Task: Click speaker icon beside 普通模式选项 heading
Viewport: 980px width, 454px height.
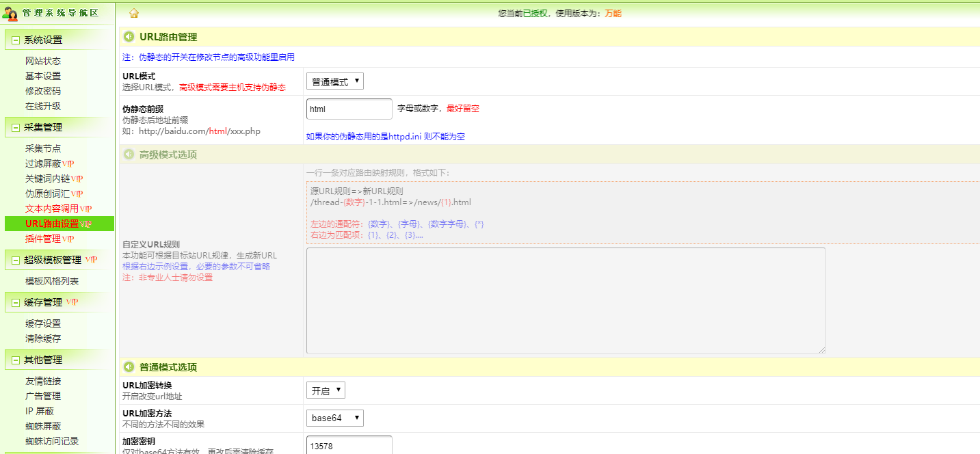Action: point(129,367)
